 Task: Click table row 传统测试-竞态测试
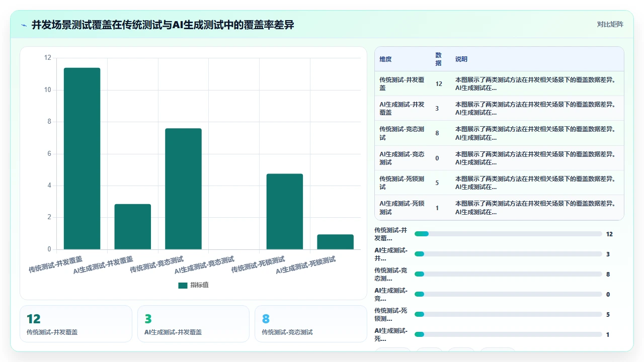click(499, 133)
